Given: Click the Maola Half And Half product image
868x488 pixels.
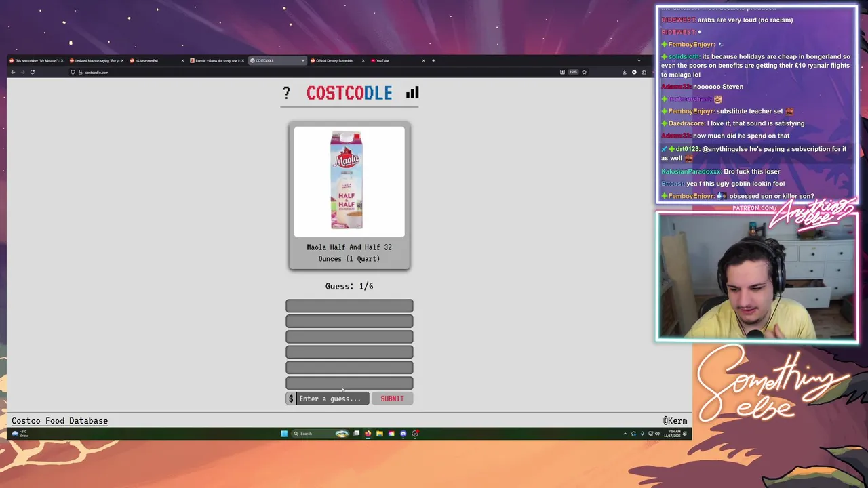Looking at the screenshot, I should coord(349,182).
